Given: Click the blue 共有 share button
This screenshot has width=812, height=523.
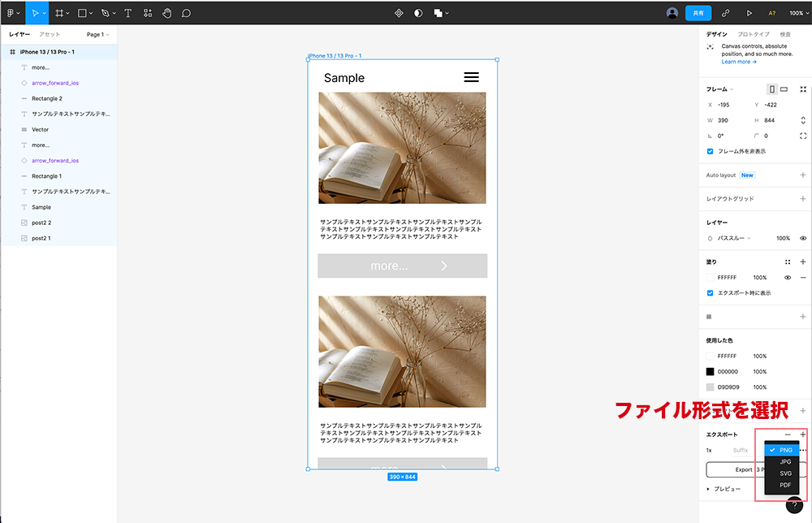Looking at the screenshot, I should (698, 13).
